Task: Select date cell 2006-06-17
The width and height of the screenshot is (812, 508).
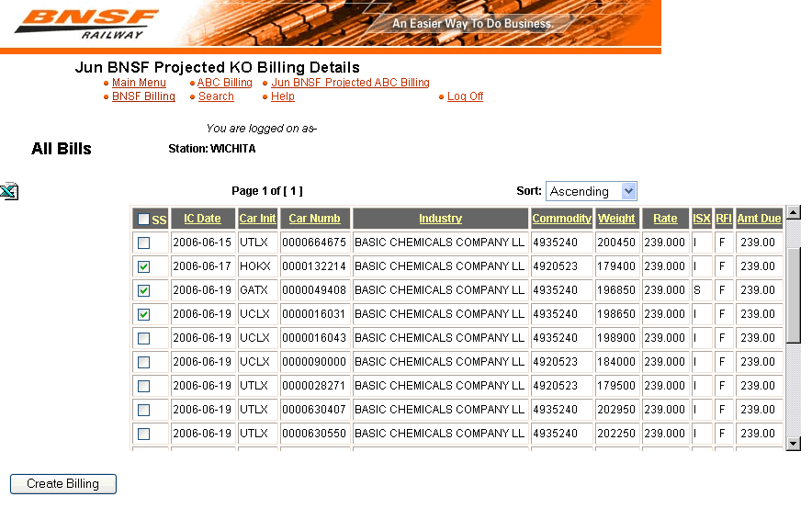Action: (x=202, y=266)
